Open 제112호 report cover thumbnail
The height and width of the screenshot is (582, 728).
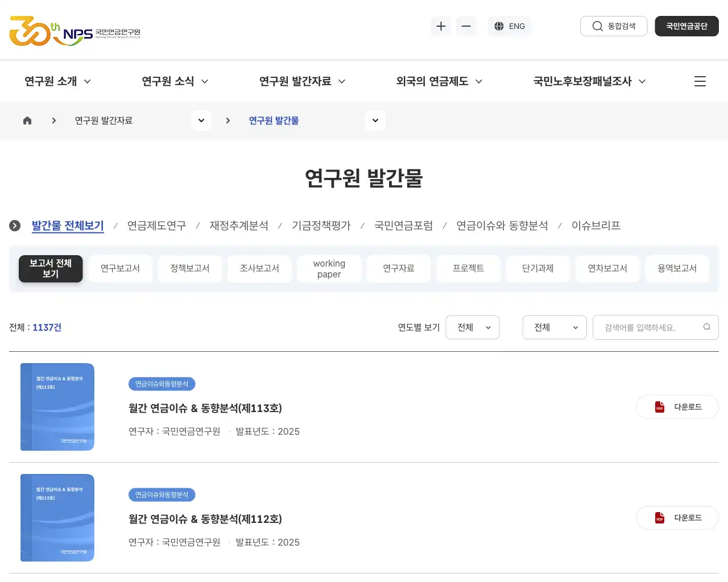(x=57, y=518)
